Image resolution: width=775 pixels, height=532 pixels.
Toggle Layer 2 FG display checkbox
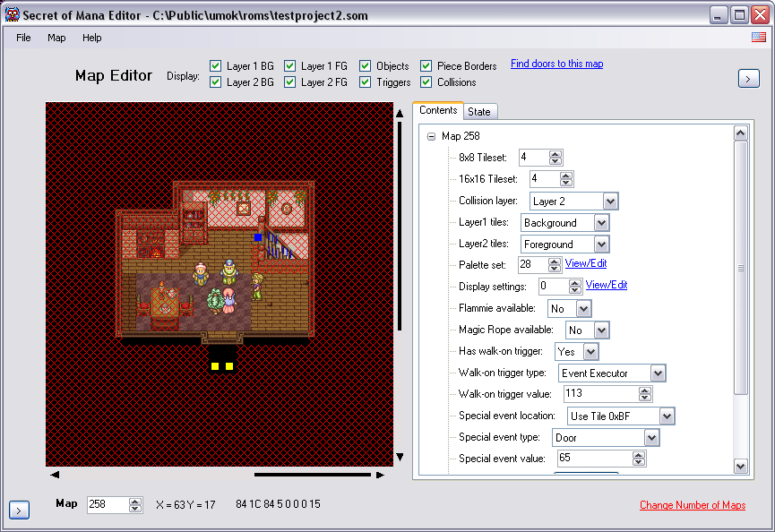[x=290, y=82]
